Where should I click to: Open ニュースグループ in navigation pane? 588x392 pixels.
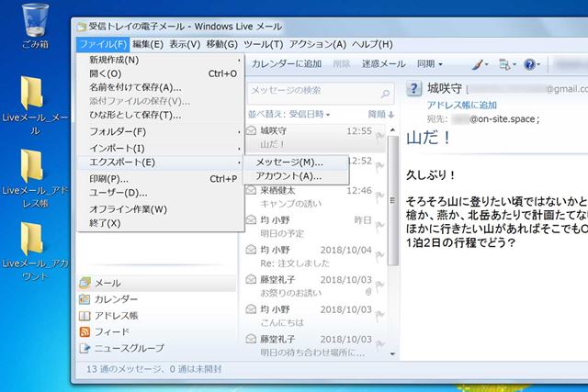pyautogui.click(x=157, y=348)
